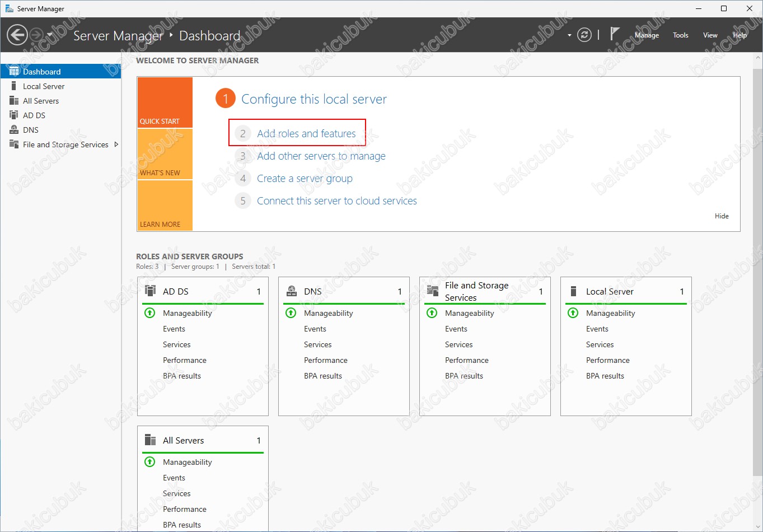Open the Local Server tile title

(610, 291)
